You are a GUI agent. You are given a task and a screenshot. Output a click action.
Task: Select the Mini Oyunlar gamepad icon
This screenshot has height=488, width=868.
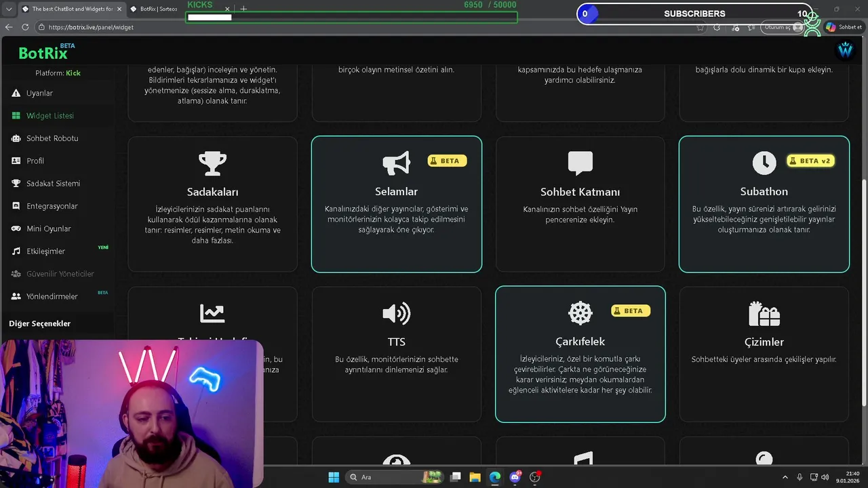coord(16,228)
